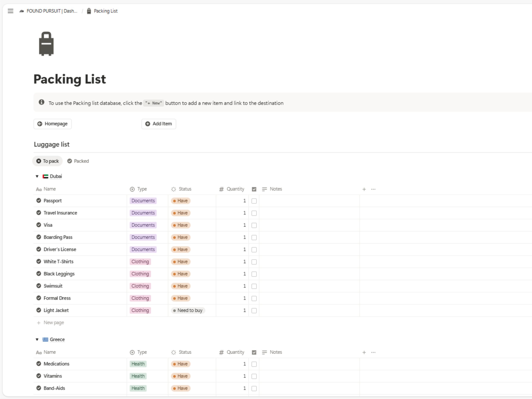Collapse the Dubai group triangle
Viewport: 532px width, 399px height.
pyautogui.click(x=37, y=176)
